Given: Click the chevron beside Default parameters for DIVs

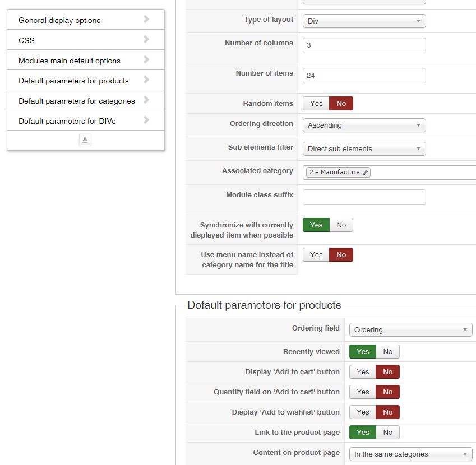Looking at the screenshot, I should [x=146, y=120].
